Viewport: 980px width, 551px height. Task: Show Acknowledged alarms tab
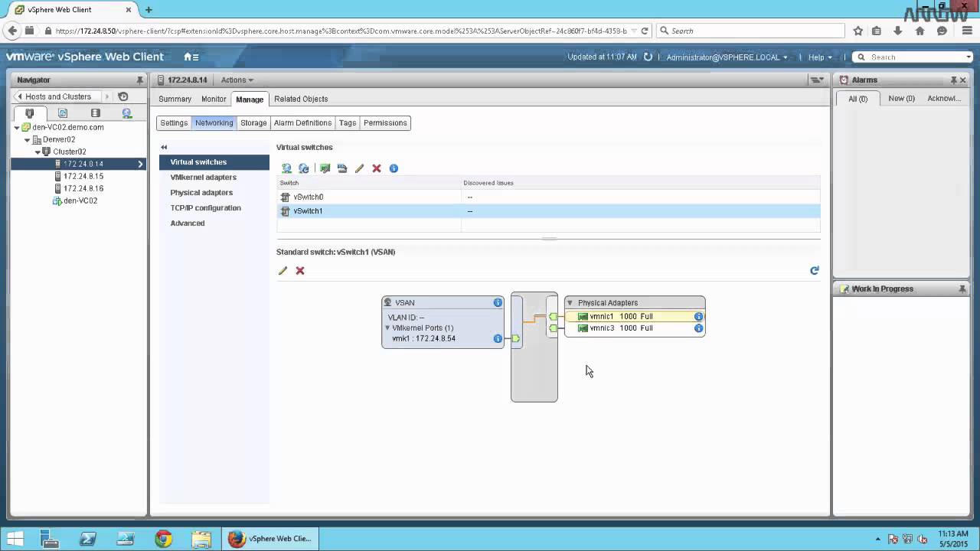coord(943,98)
